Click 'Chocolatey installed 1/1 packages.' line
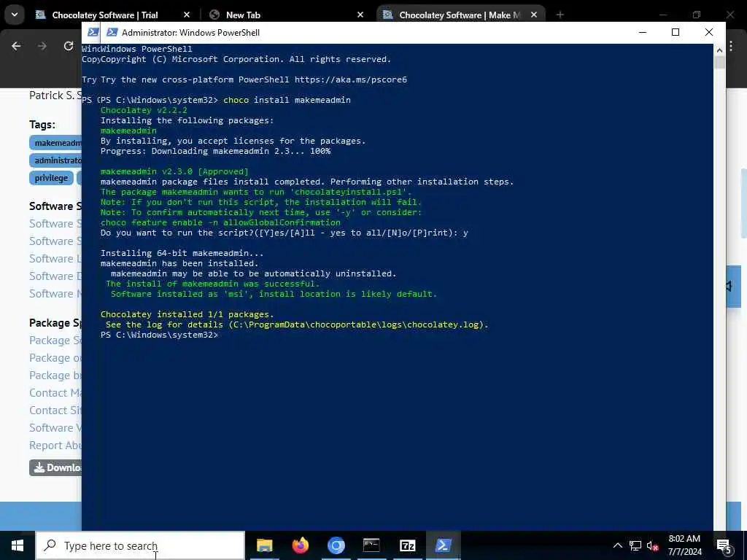The width and height of the screenshot is (747, 560). coord(187,314)
